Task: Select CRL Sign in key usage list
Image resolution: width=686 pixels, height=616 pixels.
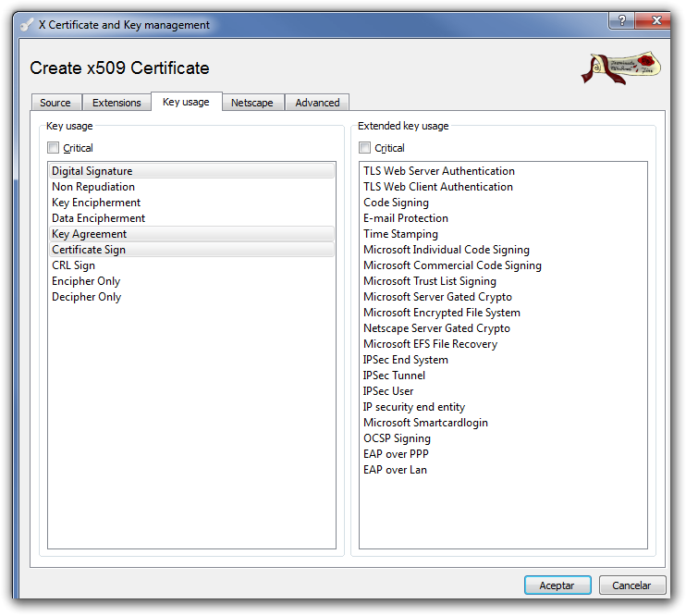Action: click(x=73, y=265)
